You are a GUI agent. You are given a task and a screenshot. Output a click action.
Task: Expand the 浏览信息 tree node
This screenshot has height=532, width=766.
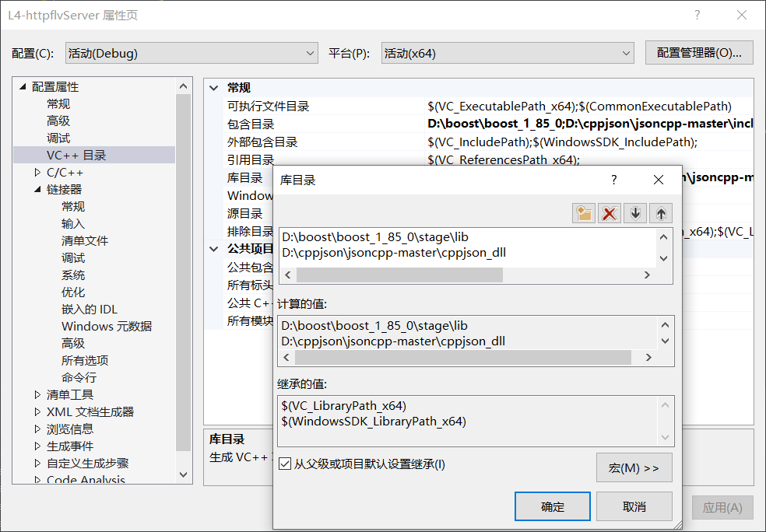click(37, 429)
